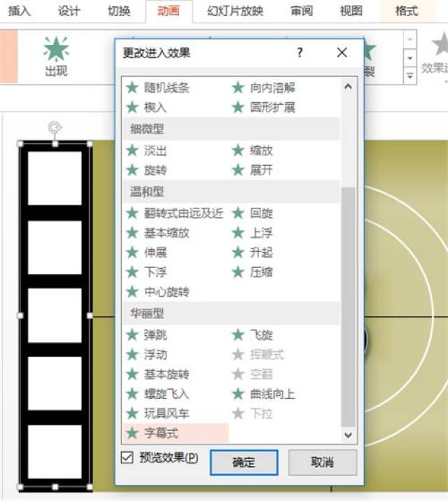Apply the 下浮 effect
Image resolution: width=448 pixels, height=501 pixels.
point(146,272)
